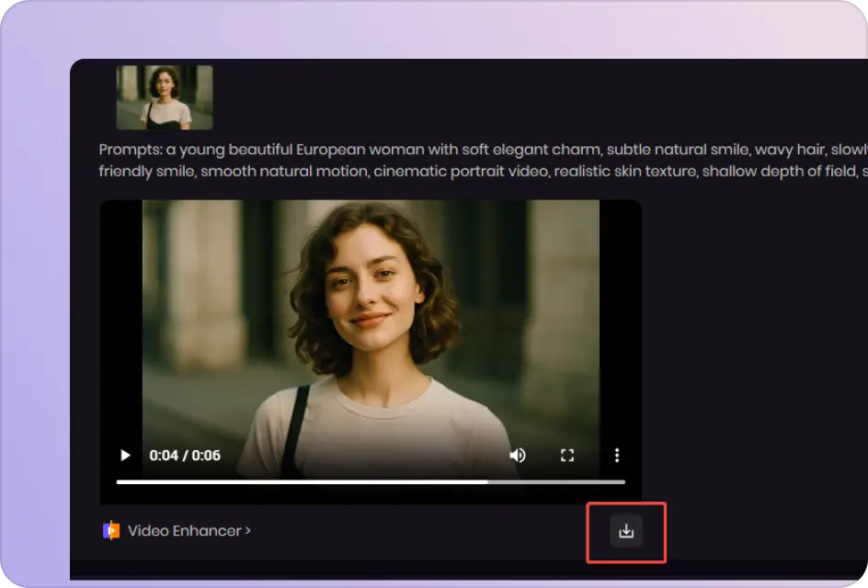Click the video seek bar to jump ahead
Image resolution: width=868 pixels, height=588 pixels.
click(552, 481)
